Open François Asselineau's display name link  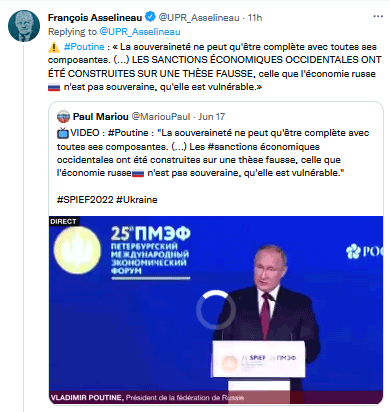click(95, 17)
